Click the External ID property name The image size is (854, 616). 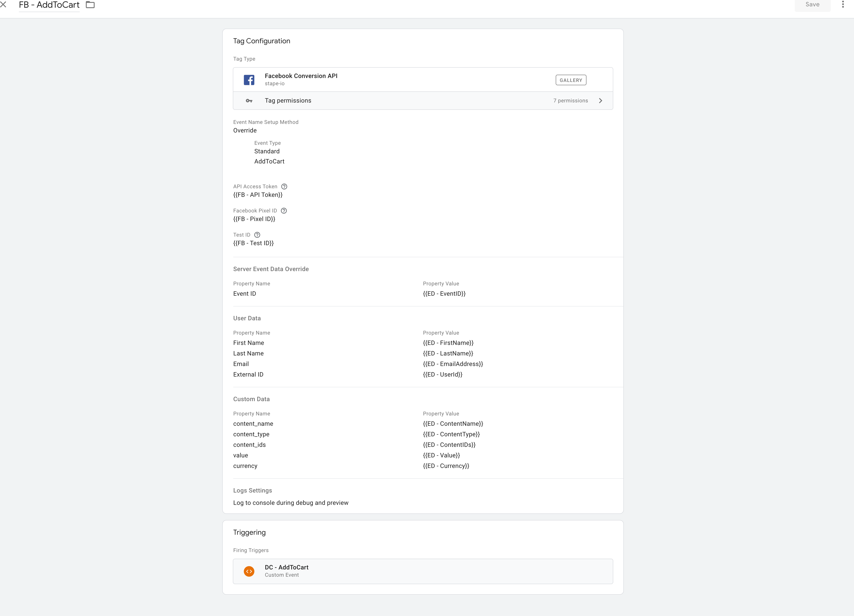click(x=248, y=374)
